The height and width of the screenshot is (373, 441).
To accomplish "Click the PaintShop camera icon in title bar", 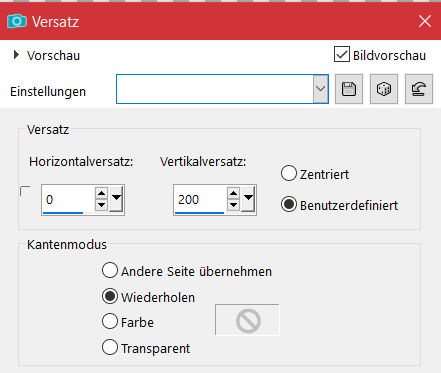I will [17, 22].
